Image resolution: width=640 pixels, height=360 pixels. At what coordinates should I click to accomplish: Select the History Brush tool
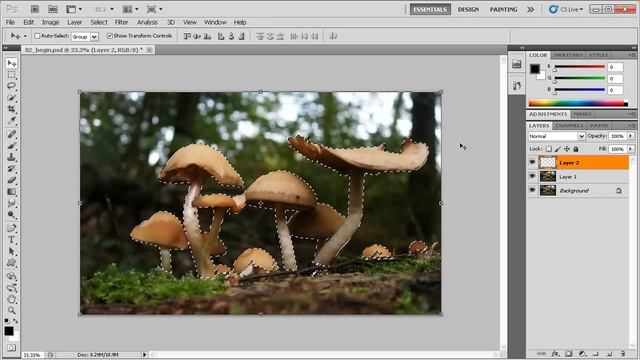pos(11,169)
